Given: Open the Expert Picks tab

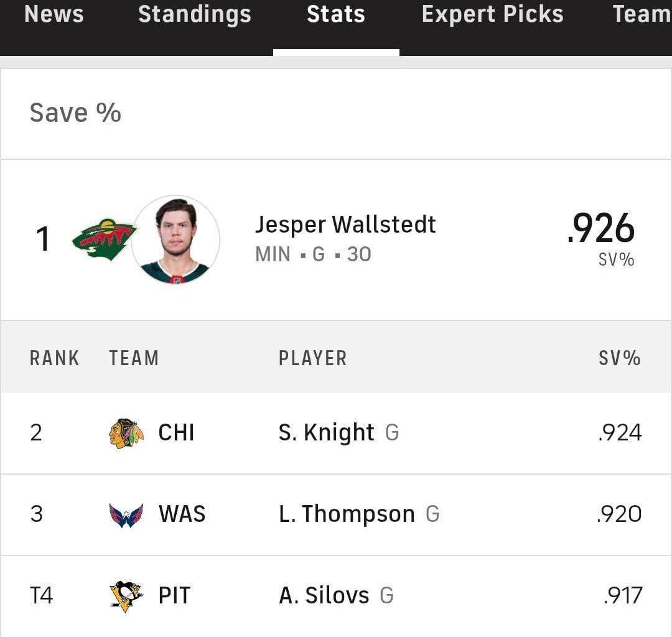Looking at the screenshot, I should tap(492, 15).
